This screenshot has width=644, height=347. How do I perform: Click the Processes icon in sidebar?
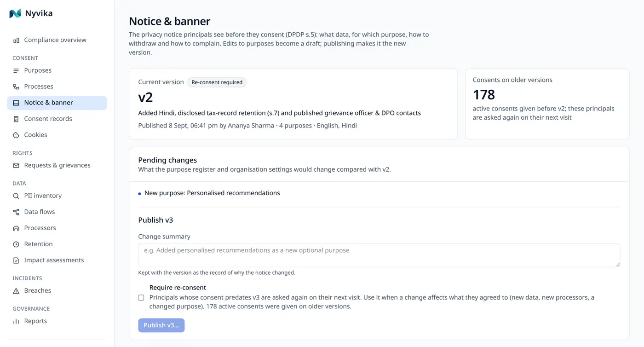pos(16,87)
